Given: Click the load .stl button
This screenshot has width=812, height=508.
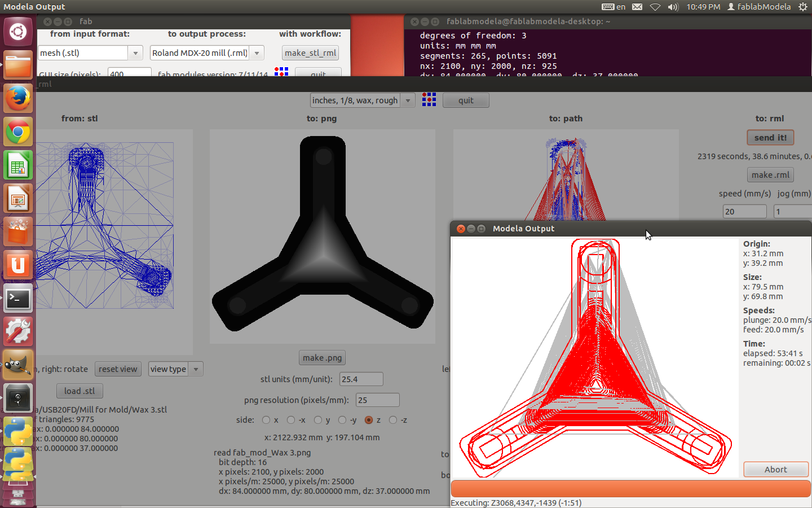Looking at the screenshot, I should [80, 391].
